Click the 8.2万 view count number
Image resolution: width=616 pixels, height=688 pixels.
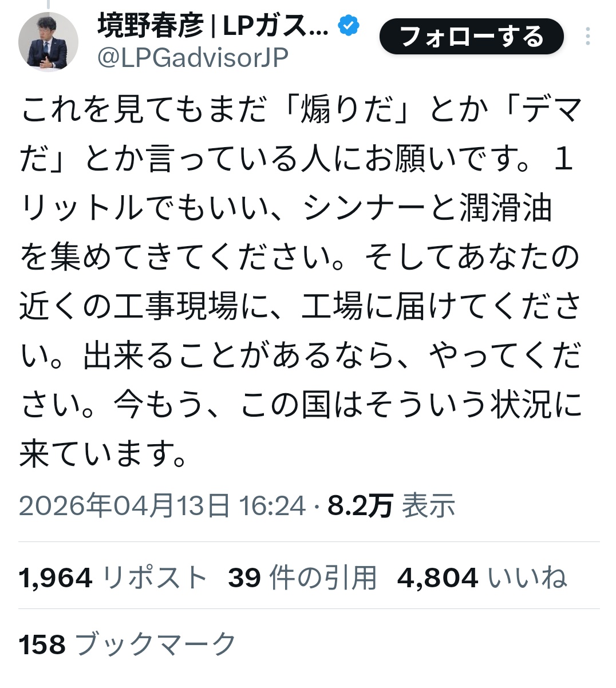tap(360, 506)
